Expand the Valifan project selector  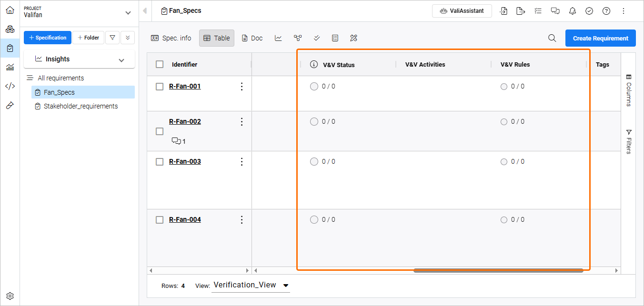(x=128, y=13)
